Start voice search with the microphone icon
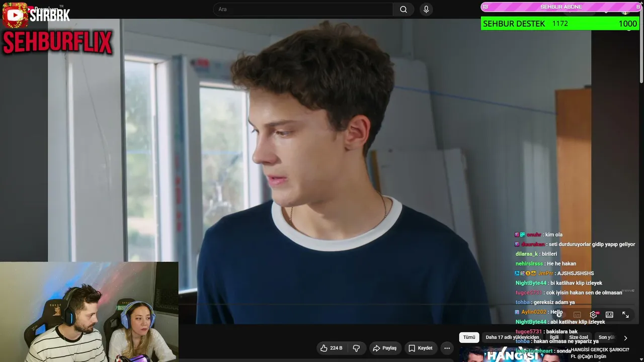The height and width of the screenshot is (362, 644). tap(426, 10)
